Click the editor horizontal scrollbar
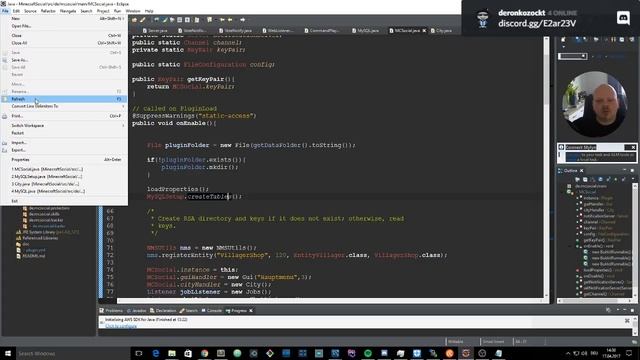The height and width of the screenshot is (360, 640). pos(331,301)
